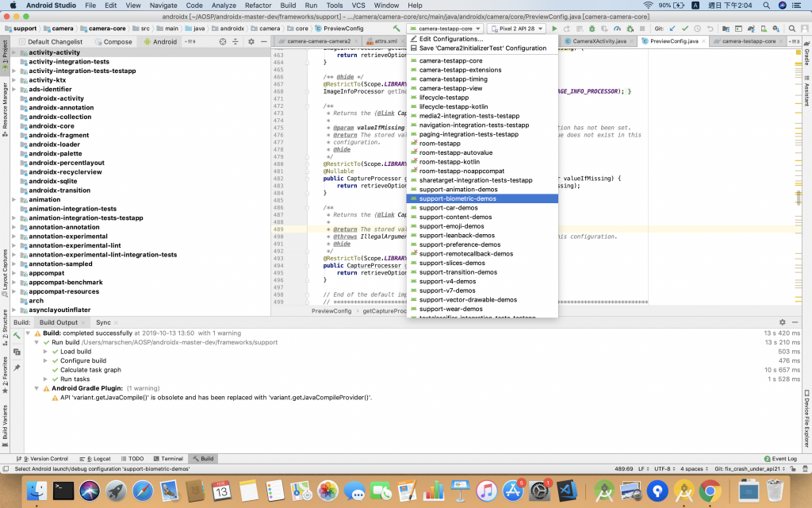Click Git Revert undo arrow
The image size is (812, 508).
710,29
